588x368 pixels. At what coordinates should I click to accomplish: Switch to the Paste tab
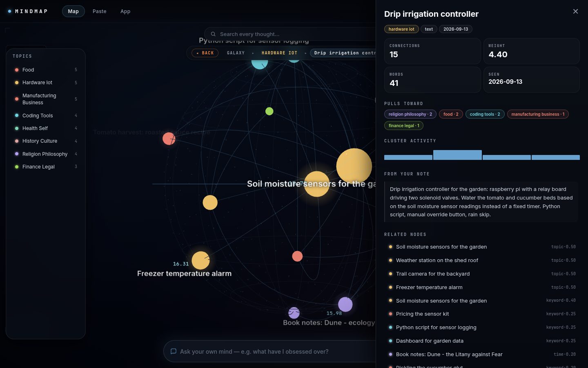[x=99, y=11]
